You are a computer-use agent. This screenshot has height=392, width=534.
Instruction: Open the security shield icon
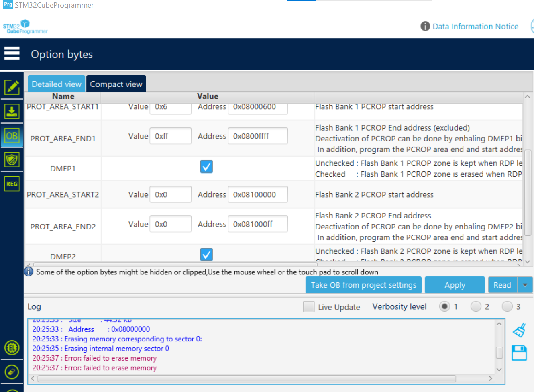pyautogui.click(x=12, y=160)
